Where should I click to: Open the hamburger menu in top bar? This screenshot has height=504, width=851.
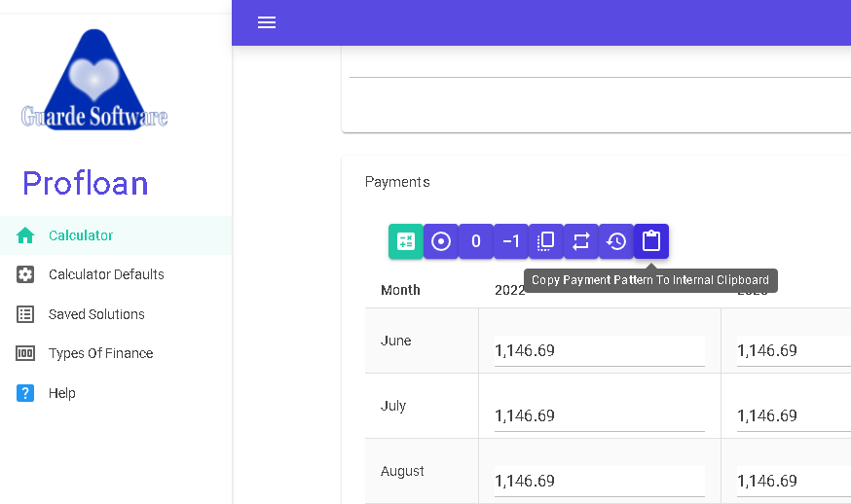267,22
